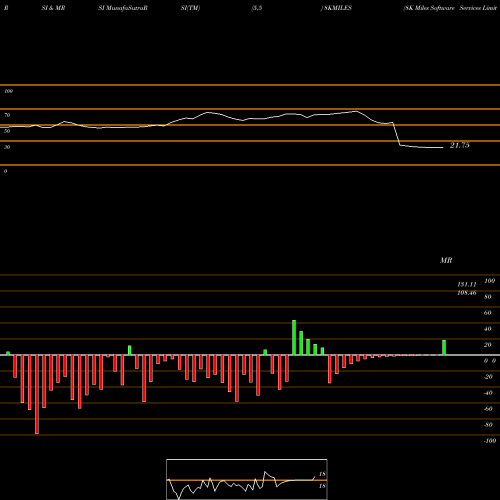
Task: Click the 131.11 value in MR panel
Action: [x=467, y=284]
